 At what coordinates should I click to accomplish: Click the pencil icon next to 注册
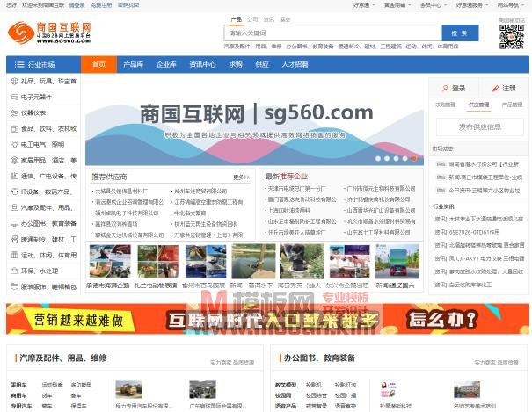(495, 89)
